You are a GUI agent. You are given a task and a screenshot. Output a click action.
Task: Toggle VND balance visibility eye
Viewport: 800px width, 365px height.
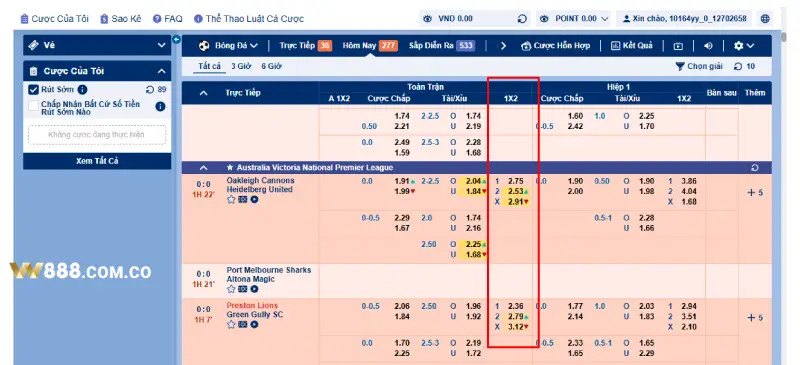(428, 19)
